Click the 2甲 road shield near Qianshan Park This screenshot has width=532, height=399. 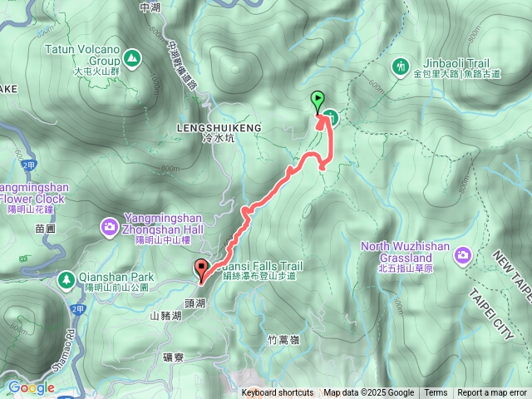[x=77, y=309]
